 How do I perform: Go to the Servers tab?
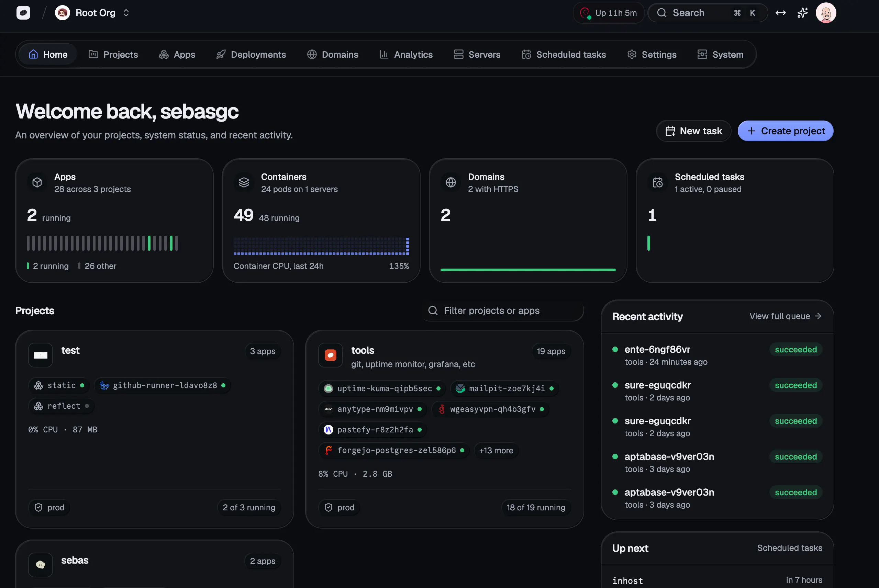[x=477, y=54]
